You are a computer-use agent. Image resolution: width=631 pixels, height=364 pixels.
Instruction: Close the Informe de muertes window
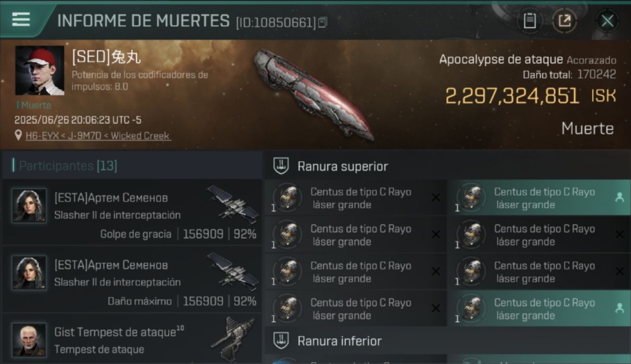(607, 21)
